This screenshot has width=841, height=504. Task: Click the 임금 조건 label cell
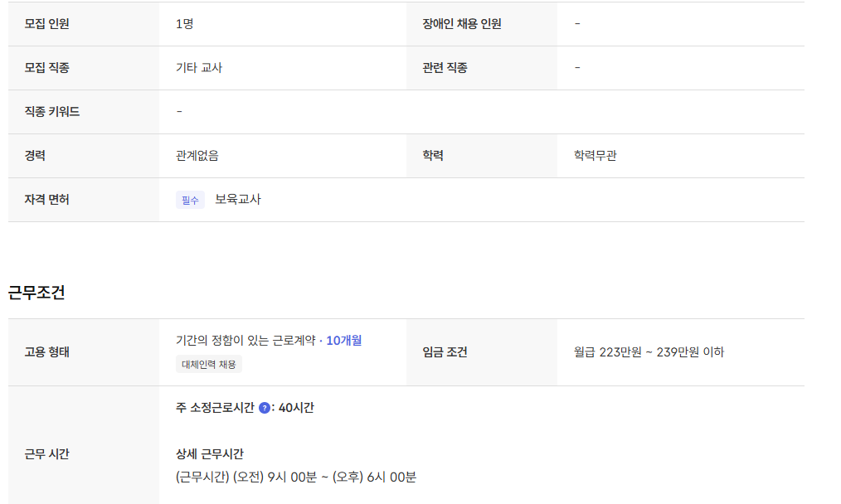coord(445,352)
